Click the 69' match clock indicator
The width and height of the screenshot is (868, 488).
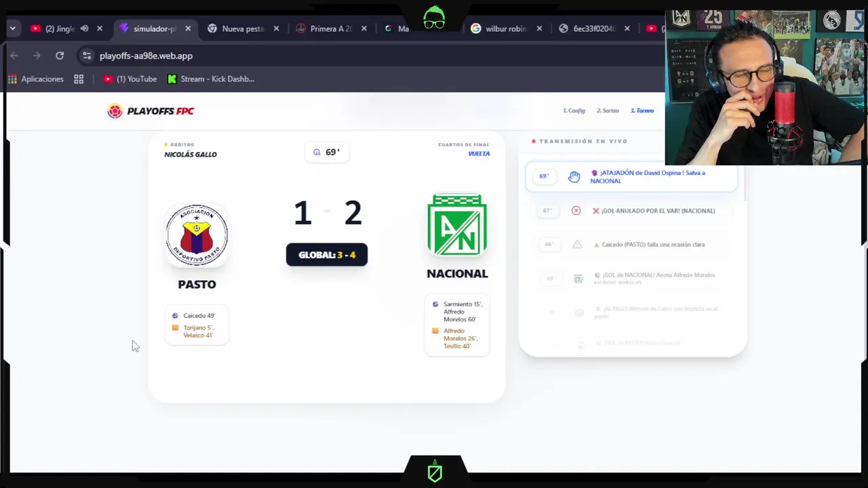point(327,152)
